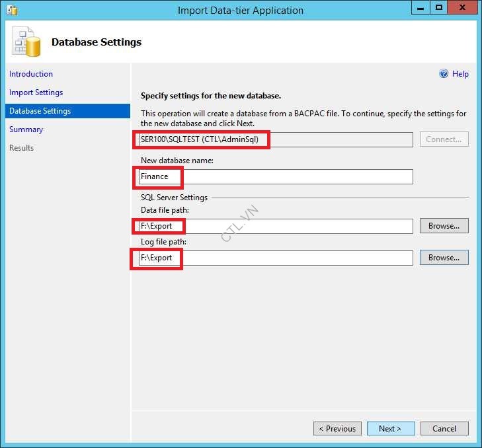Focus the Log file path text box

point(276,258)
